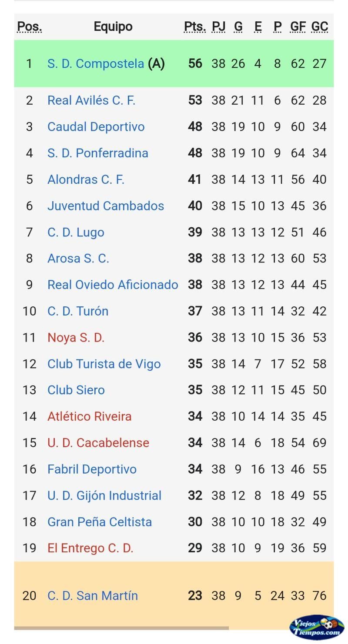The image size is (348, 644).
Task: Click the C. D. Lugo link
Action: (x=76, y=232)
